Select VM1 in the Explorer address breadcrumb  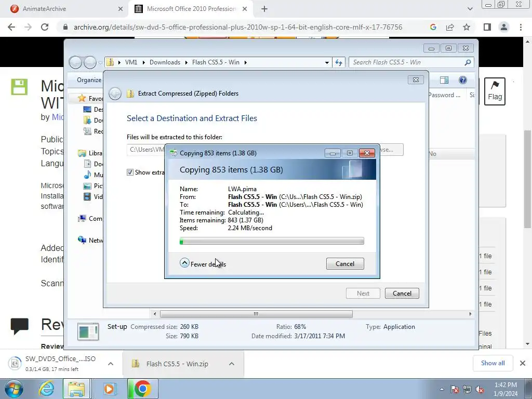pyautogui.click(x=131, y=62)
